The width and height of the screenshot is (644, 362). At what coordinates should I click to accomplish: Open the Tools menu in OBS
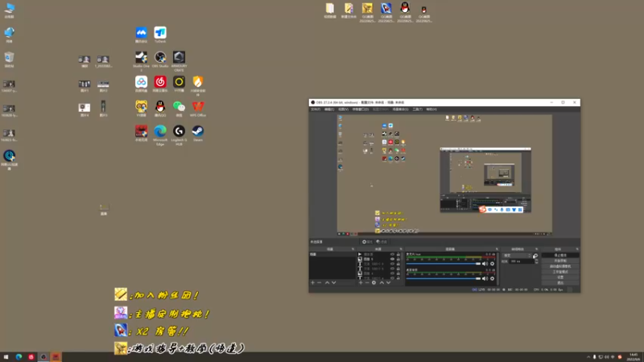coord(417,109)
